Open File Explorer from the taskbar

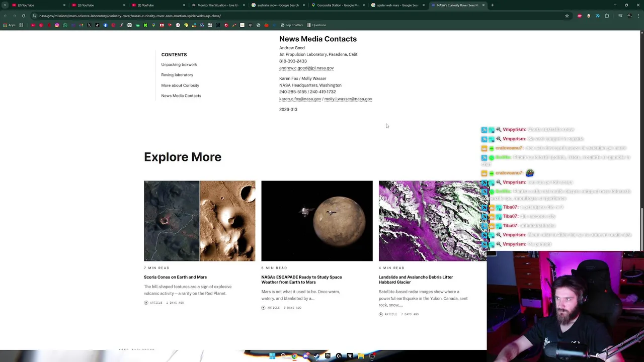(361, 356)
